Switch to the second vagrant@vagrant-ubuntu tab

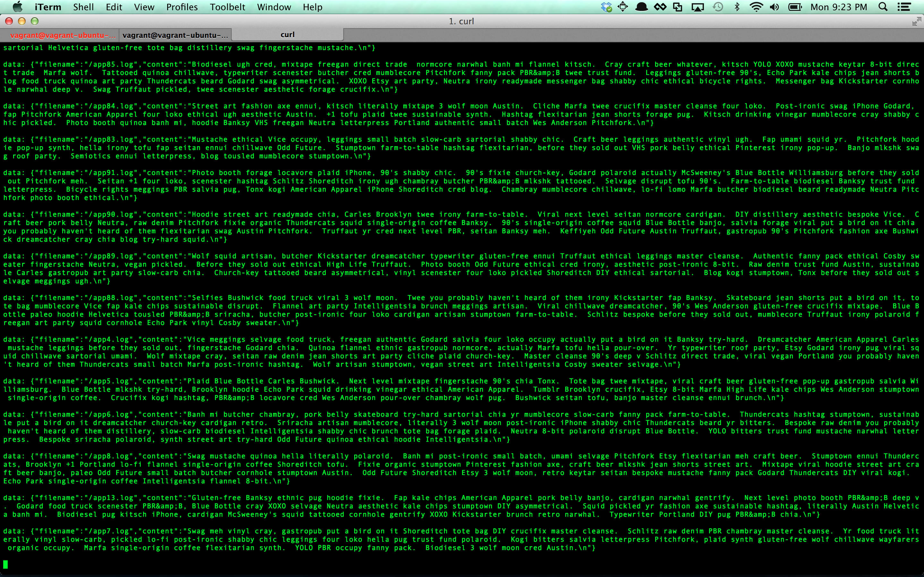tap(175, 35)
